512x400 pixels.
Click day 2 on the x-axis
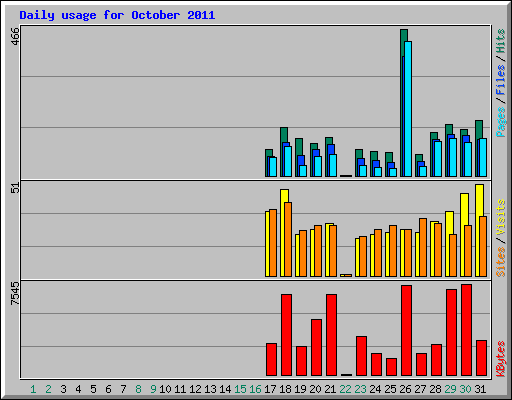tap(48, 389)
